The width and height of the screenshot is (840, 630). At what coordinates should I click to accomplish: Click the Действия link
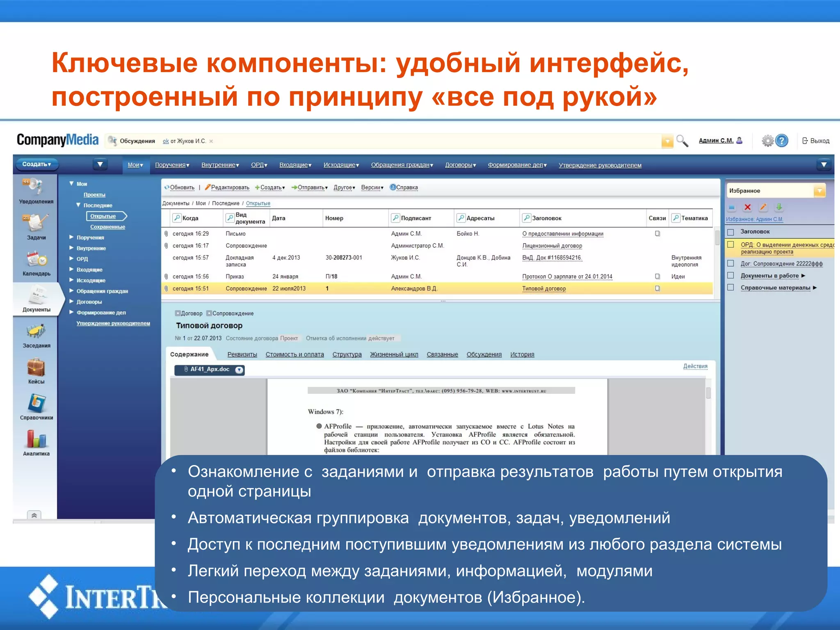click(x=695, y=366)
